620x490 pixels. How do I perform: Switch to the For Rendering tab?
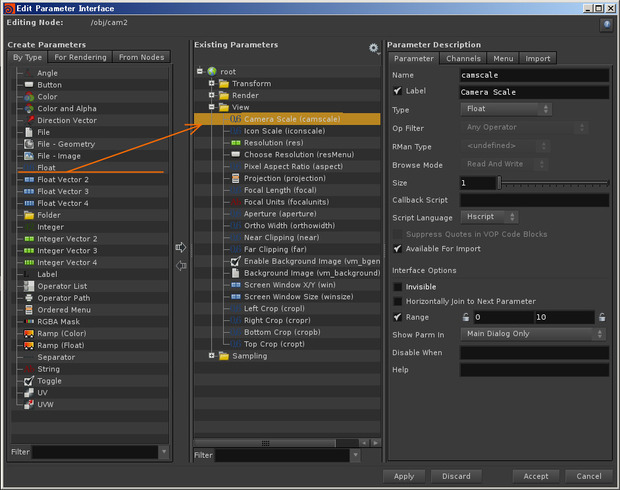(x=80, y=57)
